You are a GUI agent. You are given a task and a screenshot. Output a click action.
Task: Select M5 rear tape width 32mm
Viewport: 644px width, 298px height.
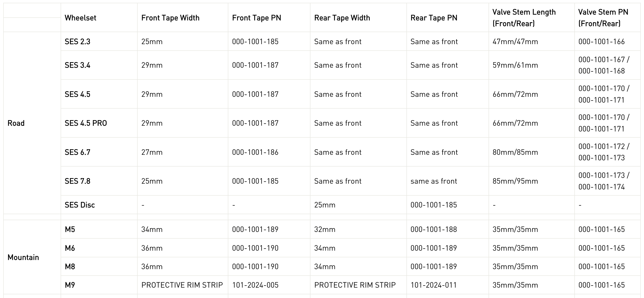tap(325, 229)
